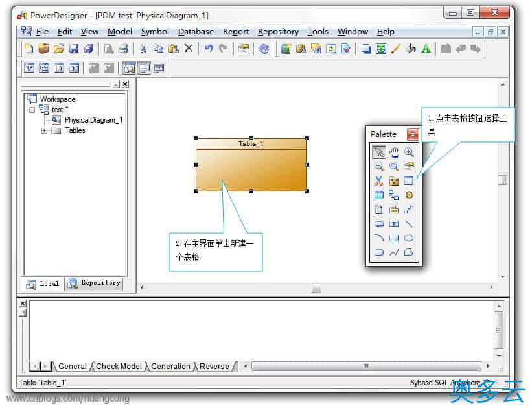Image resolution: width=532 pixels, height=410 pixels.
Task: Click the Cut scissors toolbar icon
Action: point(143,49)
